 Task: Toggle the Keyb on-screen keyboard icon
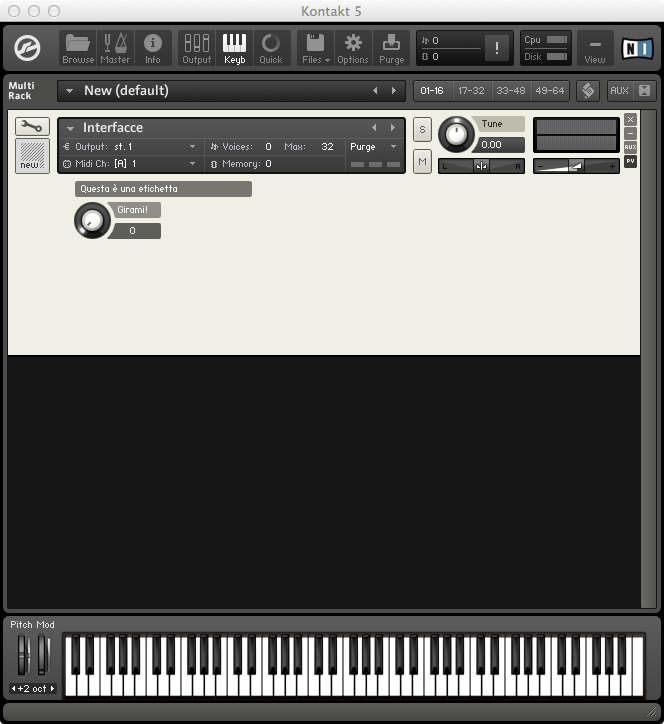234,47
